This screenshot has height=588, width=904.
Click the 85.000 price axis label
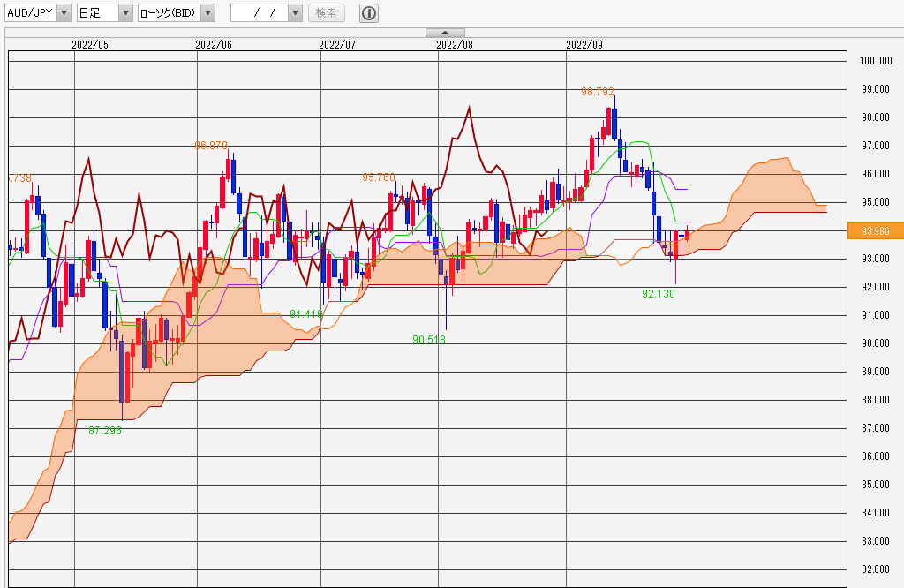coord(876,485)
